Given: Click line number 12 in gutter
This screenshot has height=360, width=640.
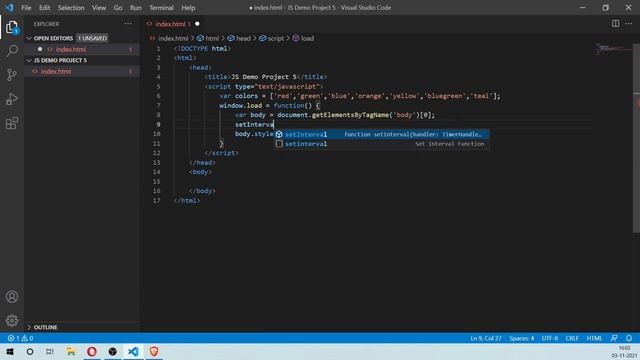Looking at the screenshot, I should [x=157, y=153].
